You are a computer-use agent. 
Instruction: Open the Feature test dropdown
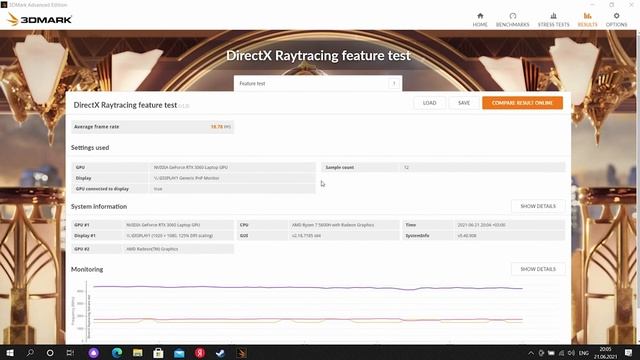click(x=318, y=83)
